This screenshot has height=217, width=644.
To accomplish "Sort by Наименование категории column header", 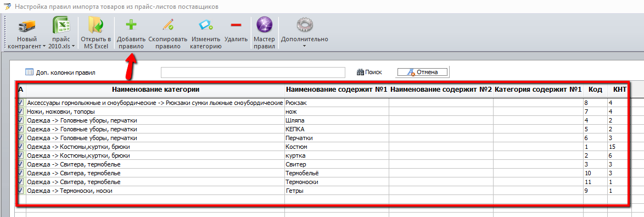I will pyautogui.click(x=155, y=90).
